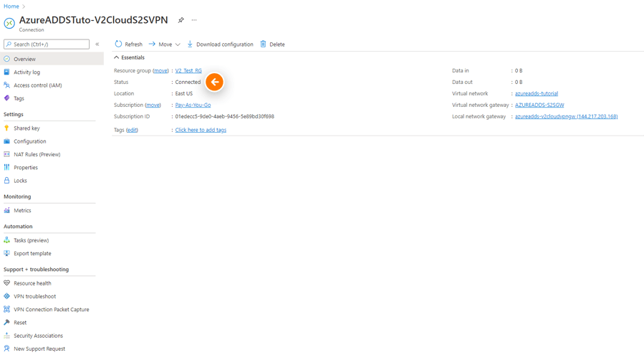
Task: Click move link beside Resource group
Action: coord(160,71)
